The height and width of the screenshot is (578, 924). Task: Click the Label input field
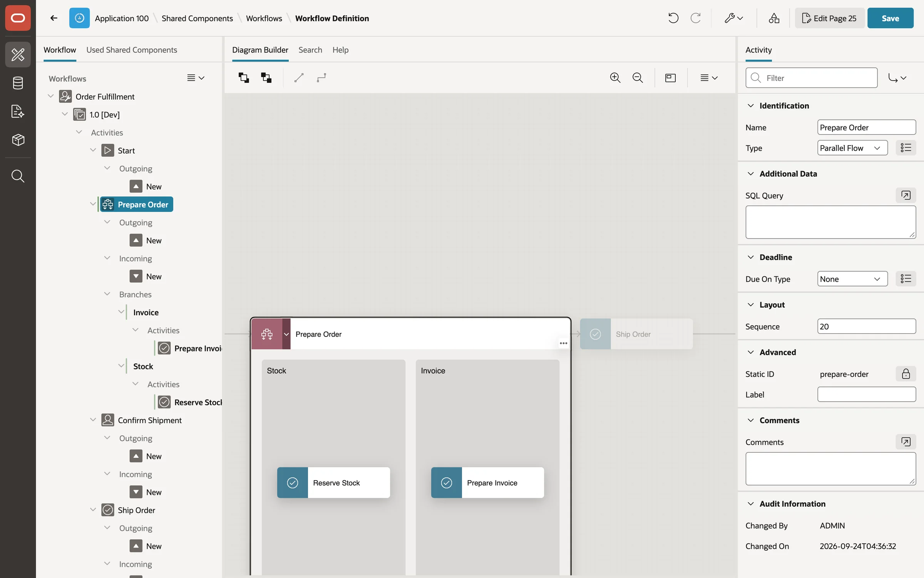click(x=866, y=395)
